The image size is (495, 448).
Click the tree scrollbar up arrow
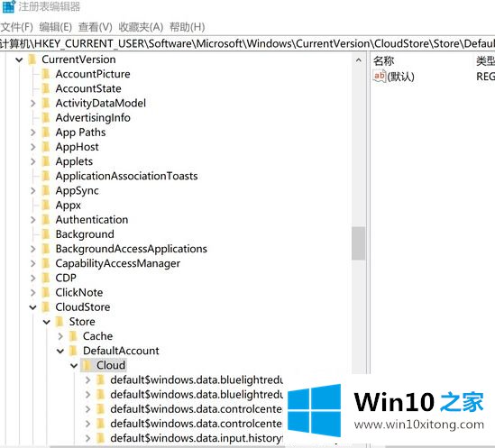[359, 60]
